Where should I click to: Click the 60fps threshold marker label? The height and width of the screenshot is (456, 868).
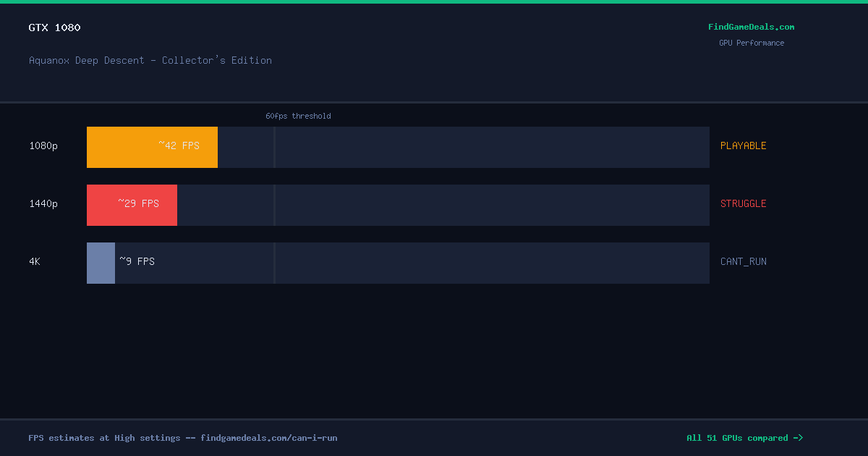(298, 116)
